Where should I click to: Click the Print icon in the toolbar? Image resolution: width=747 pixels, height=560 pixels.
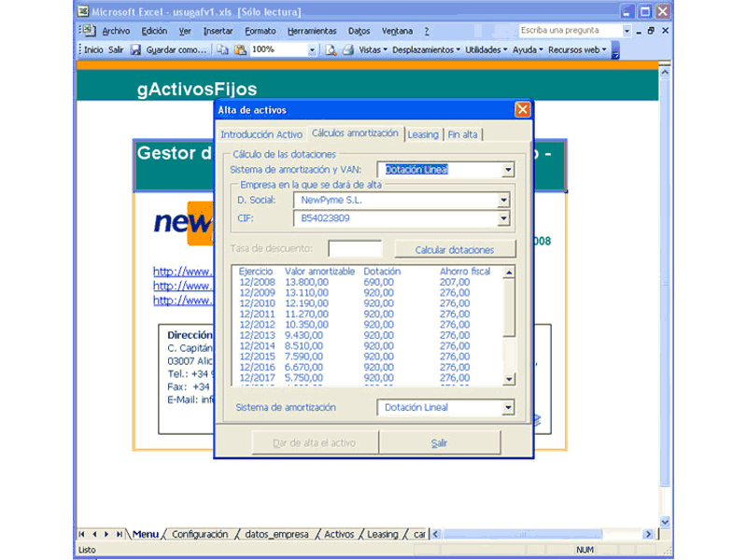348,49
